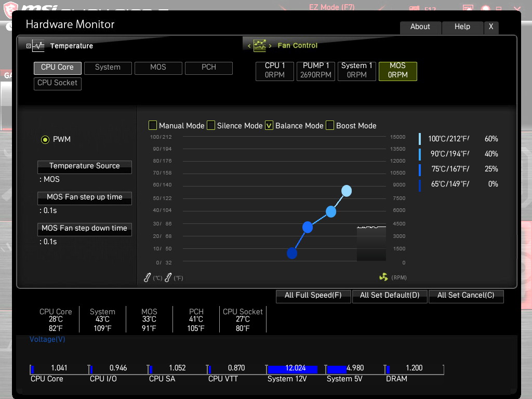Open Temperature Source selector
Screen dimensions: 532x399
point(85,167)
